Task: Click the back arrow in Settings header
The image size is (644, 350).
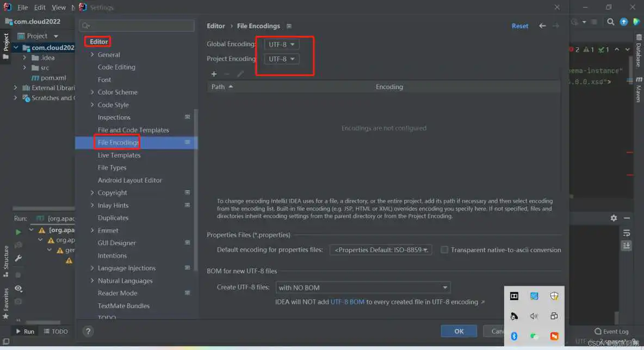Action: (x=542, y=26)
